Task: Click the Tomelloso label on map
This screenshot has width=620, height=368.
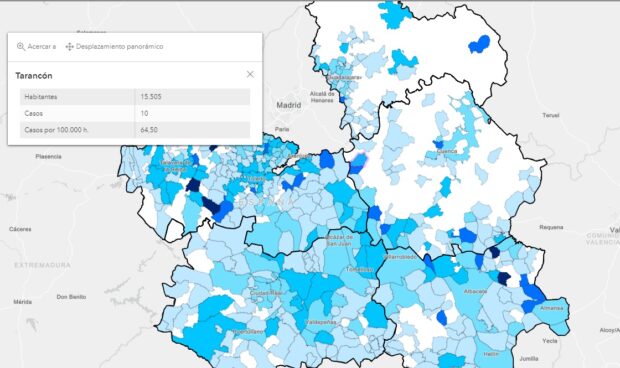Action: [x=359, y=269]
